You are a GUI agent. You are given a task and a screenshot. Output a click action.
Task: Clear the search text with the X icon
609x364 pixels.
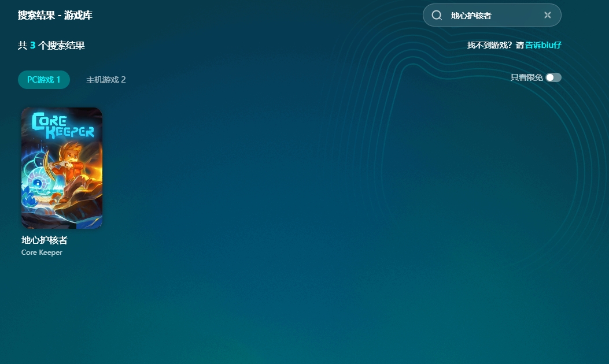(547, 15)
